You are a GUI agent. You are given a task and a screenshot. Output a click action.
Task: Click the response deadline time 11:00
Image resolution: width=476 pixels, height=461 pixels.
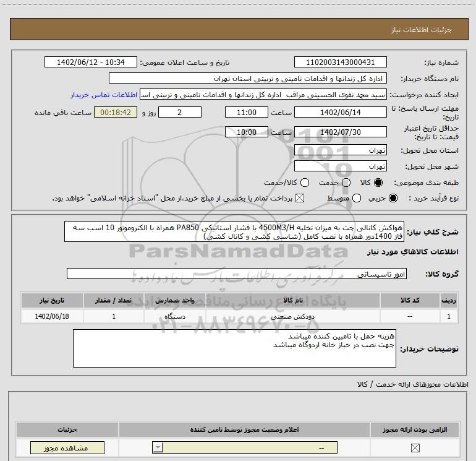pyautogui.click(x=247, y=112)
